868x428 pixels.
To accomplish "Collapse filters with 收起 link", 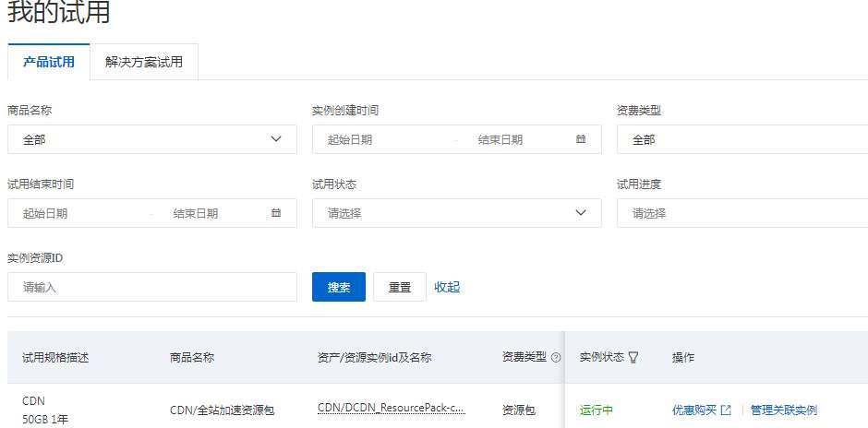I will point(447,287).
